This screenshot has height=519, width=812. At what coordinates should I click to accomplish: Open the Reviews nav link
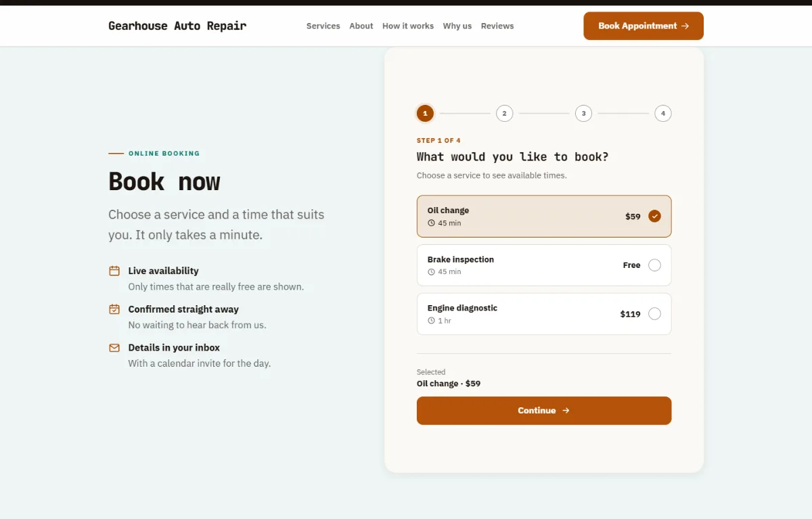point(497,26)
